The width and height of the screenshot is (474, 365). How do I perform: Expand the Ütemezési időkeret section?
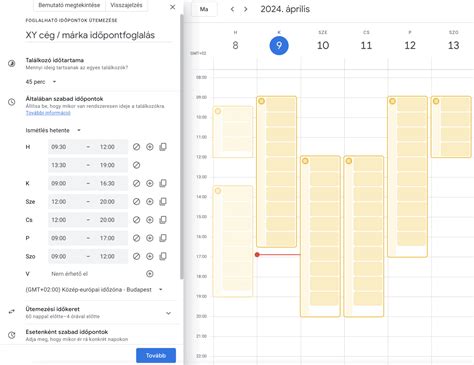pos(168,313)
